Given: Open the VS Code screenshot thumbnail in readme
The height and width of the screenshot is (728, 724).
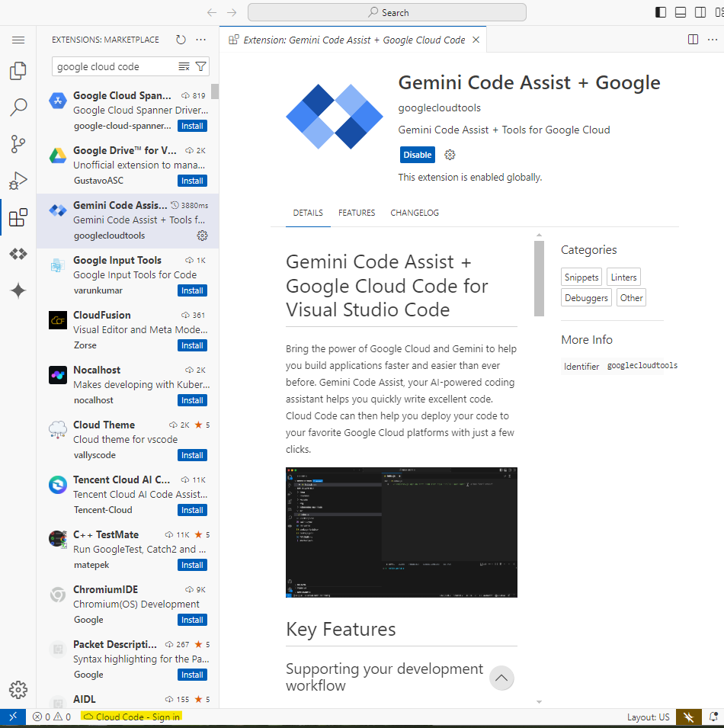Looking at the screenshot, I should (401, 532).
